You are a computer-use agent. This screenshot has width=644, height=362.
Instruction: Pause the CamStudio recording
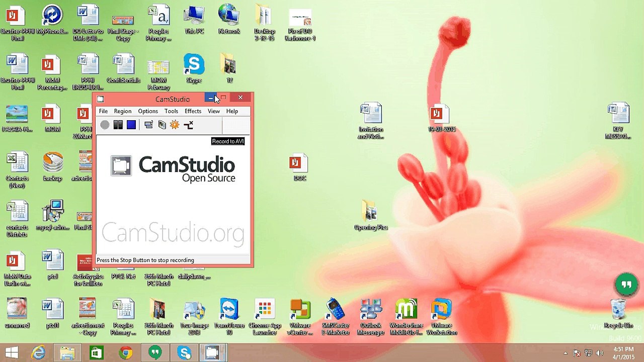click(x=118, y=125)
